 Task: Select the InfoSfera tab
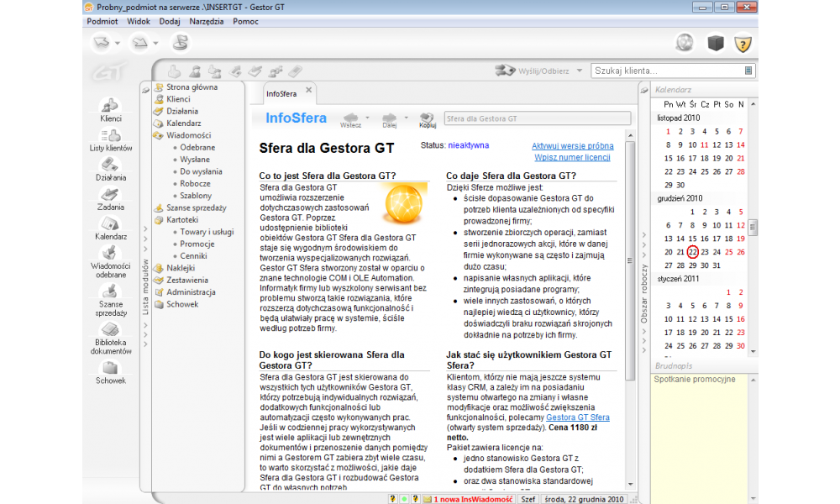click(x=281, y=94)
